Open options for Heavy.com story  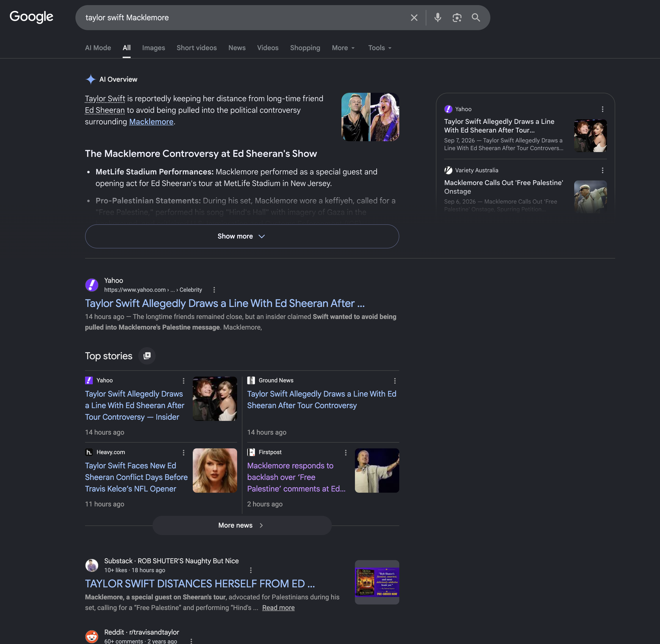tap(183, 453)
